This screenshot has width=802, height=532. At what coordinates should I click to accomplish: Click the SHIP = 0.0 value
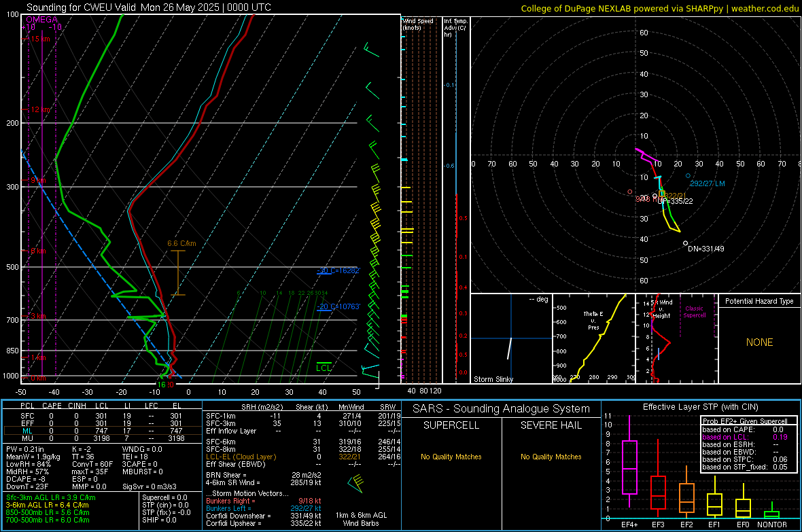pyautogui.click(x=159, y=520)
